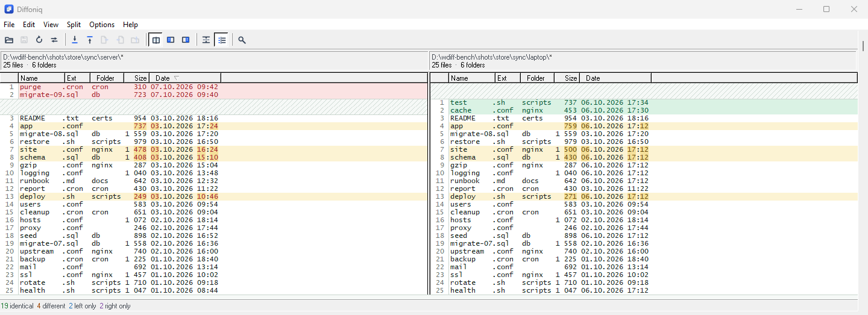
Task: Select deploy .sh row in right pane
Action: pos(644,196)
